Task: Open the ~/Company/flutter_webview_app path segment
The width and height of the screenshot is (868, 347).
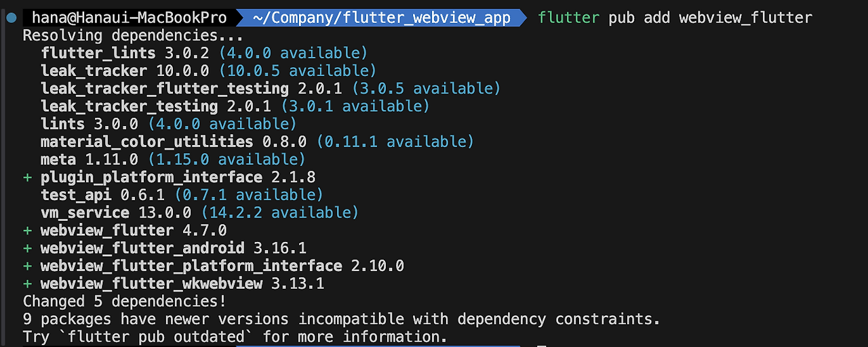Action: point(381,18)
